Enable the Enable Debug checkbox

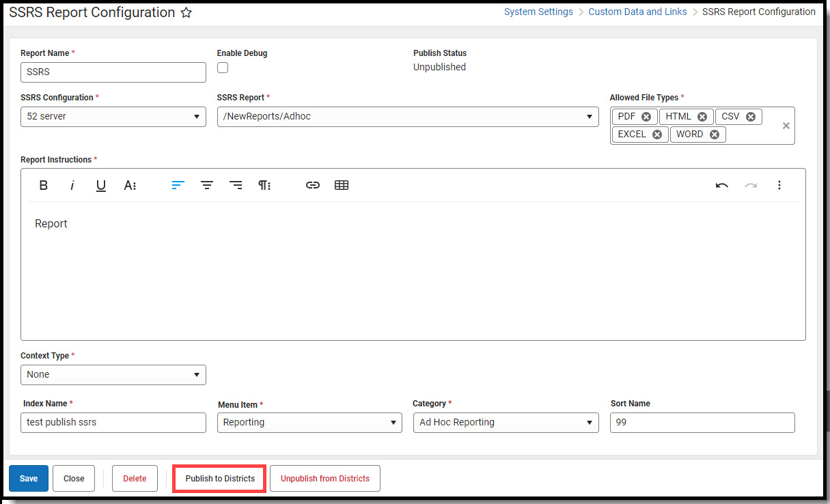(x=222, y=68)
